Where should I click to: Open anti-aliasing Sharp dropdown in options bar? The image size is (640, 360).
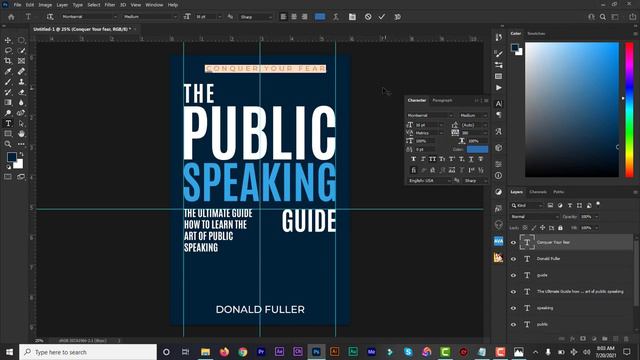click(256, 17)
